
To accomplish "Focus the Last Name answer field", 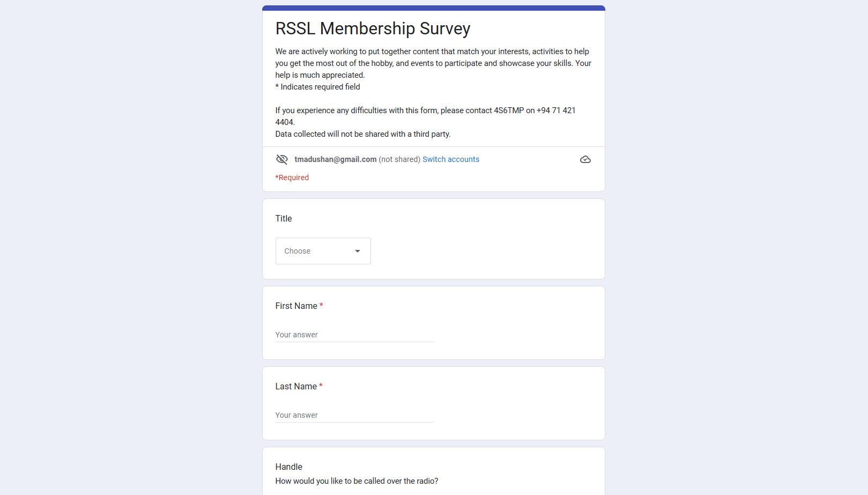I will tap(354, 415).
